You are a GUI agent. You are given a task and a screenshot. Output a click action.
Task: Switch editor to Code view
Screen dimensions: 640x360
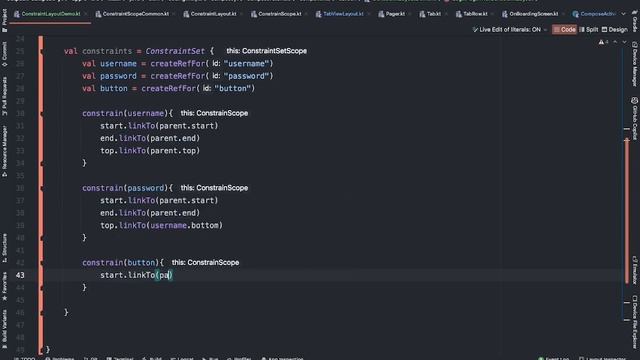coord(564,29)
